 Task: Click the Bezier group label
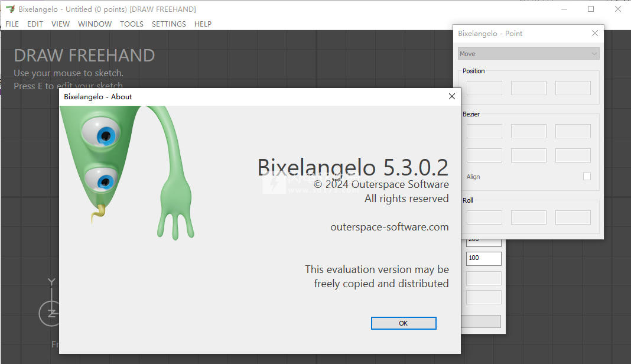coord(471,114)
